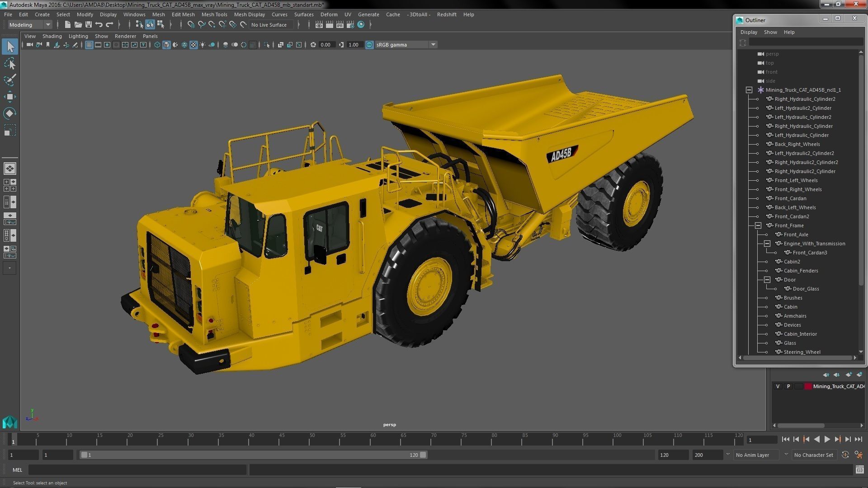This screenshot has width=868, height=488.
Task: Collapse Mining_Truck_CAT_AD45B_ncl1_1 node
Action: pos(749,90)
